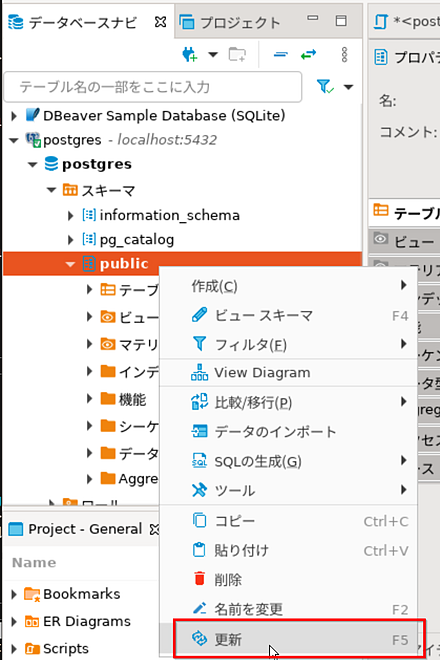Image resolution: width=440 pixels, height=660 pixels.
Task: Choose 削除 from context menu
Action: tap(288, 580)
